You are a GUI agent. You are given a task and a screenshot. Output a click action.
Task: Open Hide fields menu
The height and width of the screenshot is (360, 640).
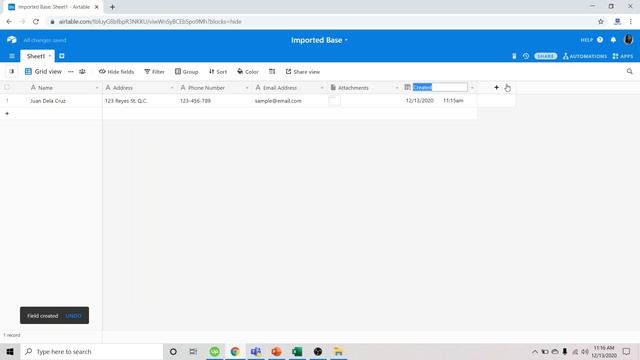point(116,71)
